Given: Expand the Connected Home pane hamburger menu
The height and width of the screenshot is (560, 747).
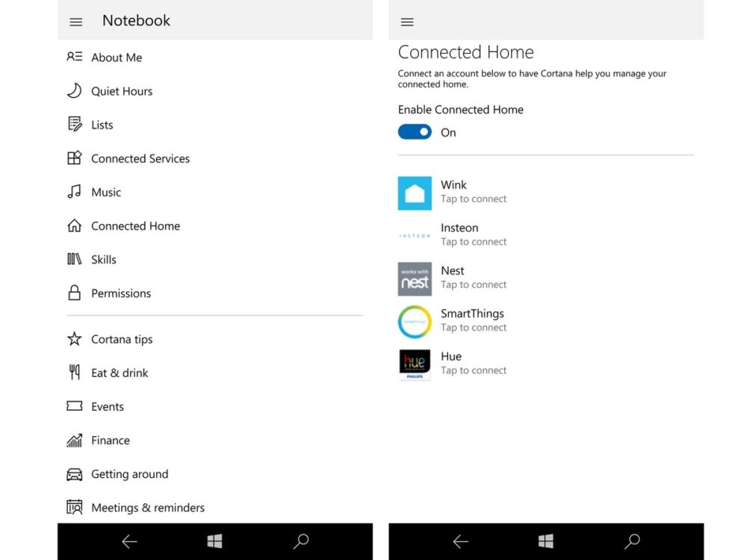Looking at the screenshot, I should pos(406,22).
